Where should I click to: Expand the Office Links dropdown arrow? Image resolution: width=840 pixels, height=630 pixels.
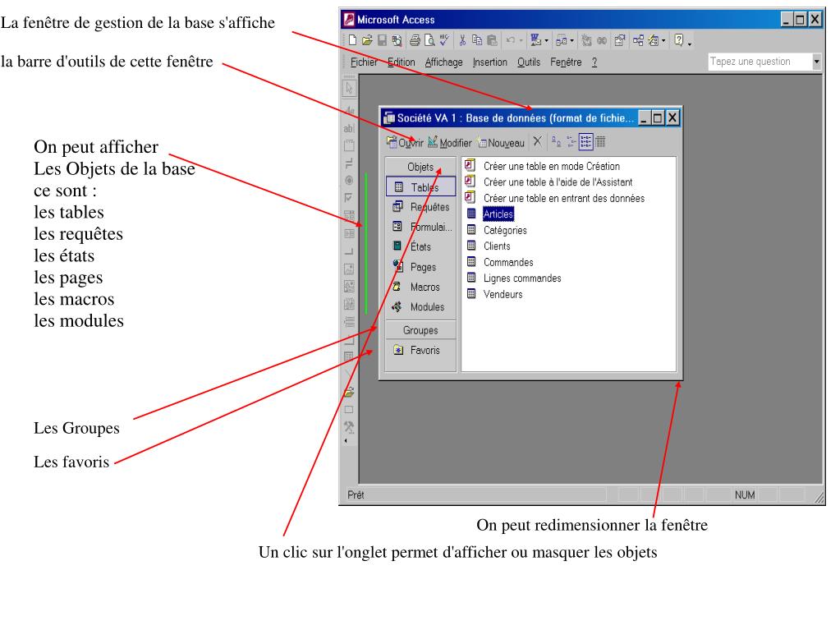(546, 40)
